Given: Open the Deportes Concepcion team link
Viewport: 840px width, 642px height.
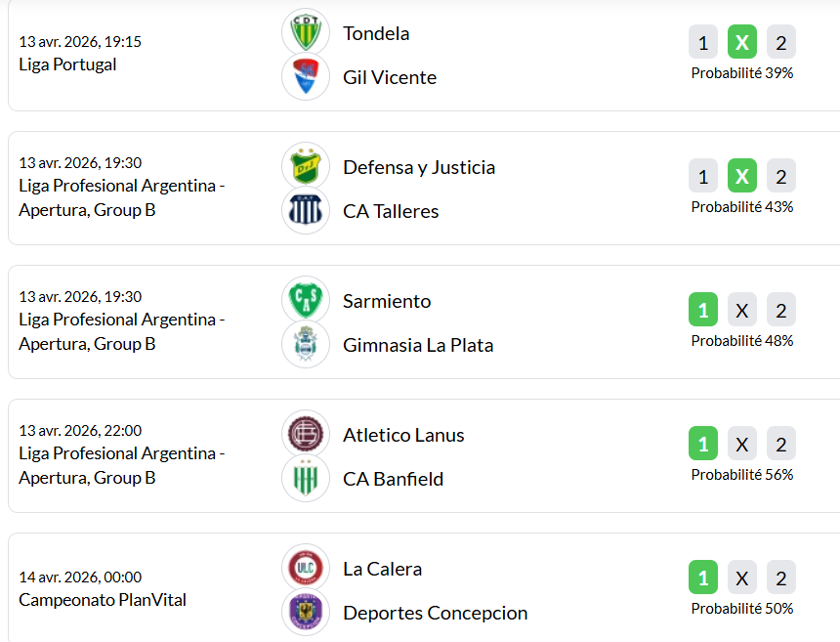Looking at the screenshot, I should click(x=435, y=613).
